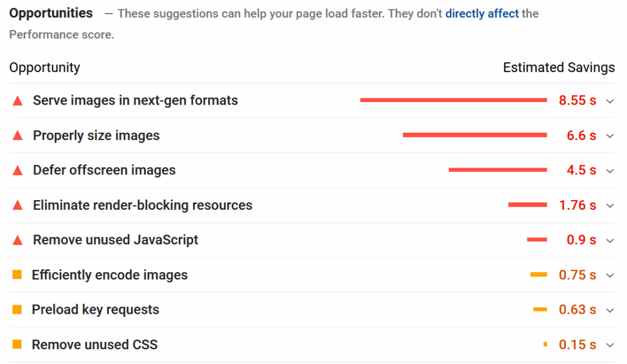This screenshot has height=364, width=627.
Task: Click red triangle beside Defer offscreen images
Action: click(18, 171)
